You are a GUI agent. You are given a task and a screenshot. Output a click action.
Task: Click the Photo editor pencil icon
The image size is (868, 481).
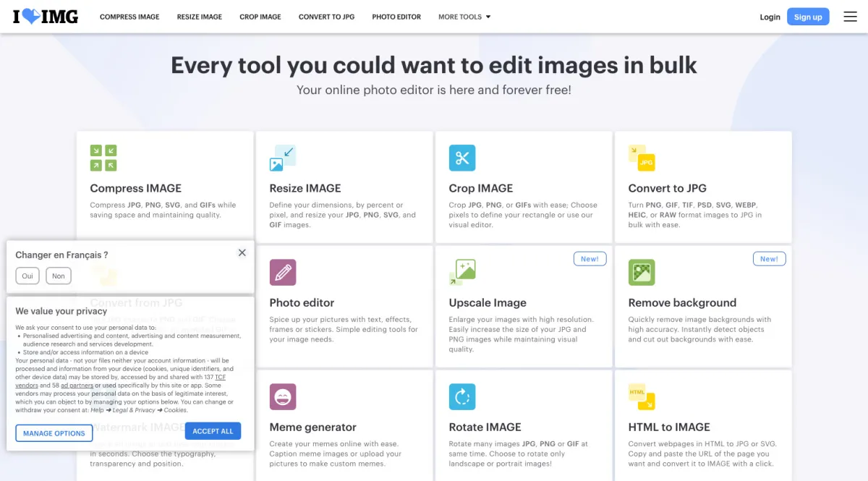click(x=283, y=273)
